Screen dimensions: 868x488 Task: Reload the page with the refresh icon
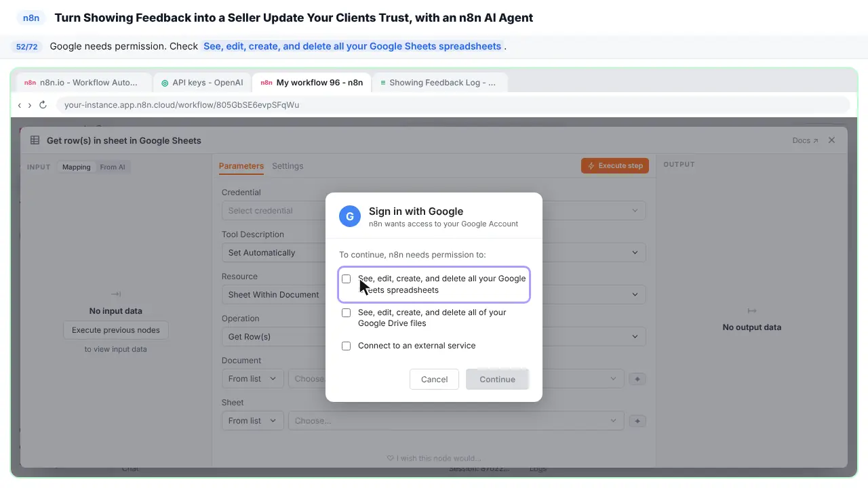pyautogui.click(x=43, y=105)
